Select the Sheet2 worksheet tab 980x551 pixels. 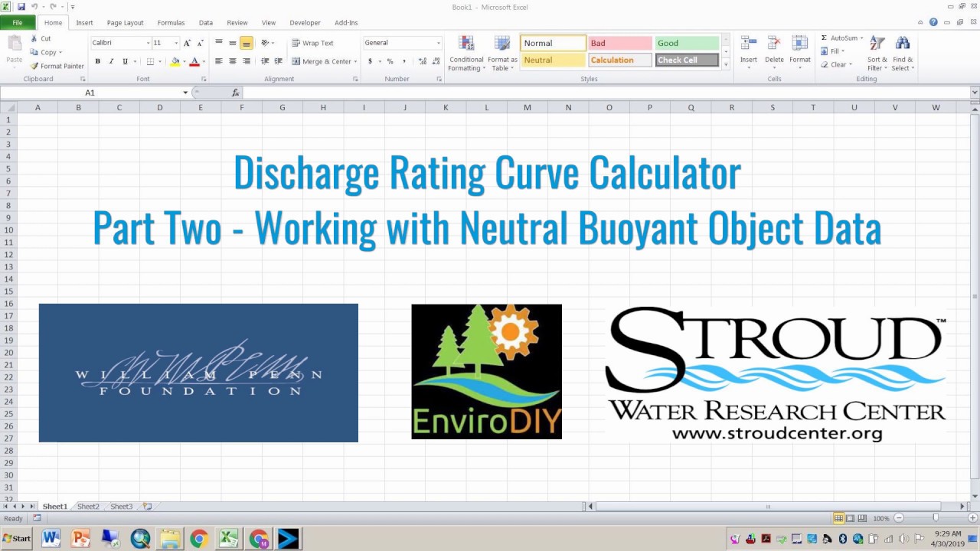click(x=88, y=507)
